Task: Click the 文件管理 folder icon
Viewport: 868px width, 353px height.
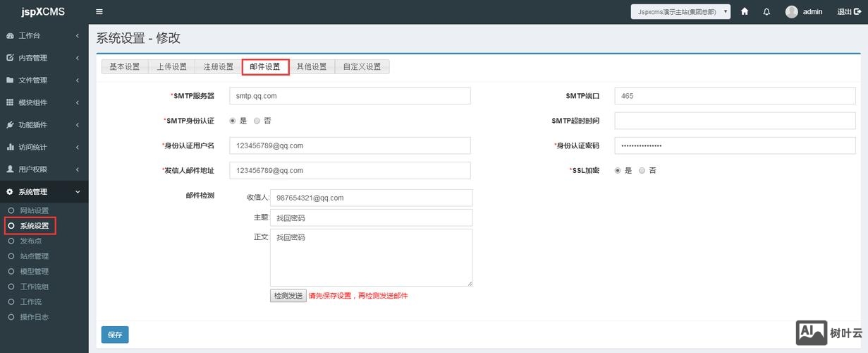Action: pos(10,80)
